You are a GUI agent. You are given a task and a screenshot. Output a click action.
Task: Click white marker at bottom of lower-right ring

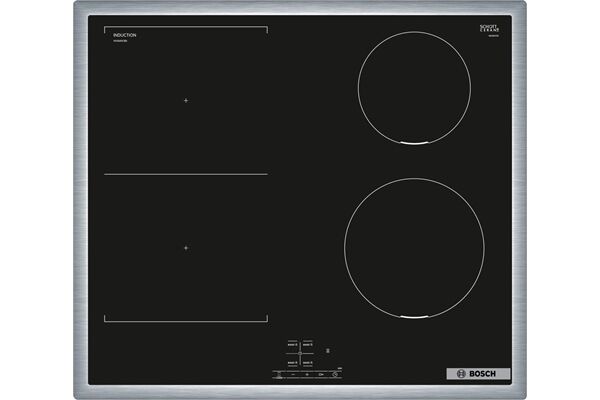(x=414, y=318)
